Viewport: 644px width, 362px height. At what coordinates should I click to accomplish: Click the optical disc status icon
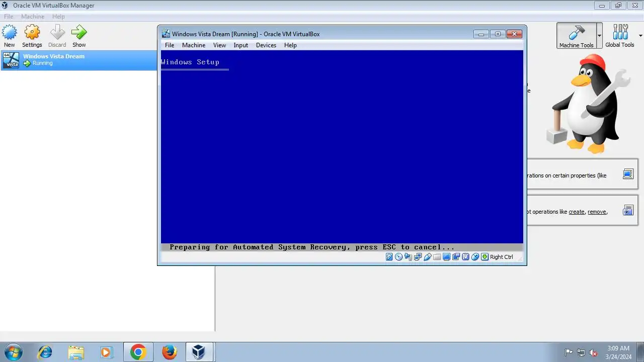click(398, 257)
